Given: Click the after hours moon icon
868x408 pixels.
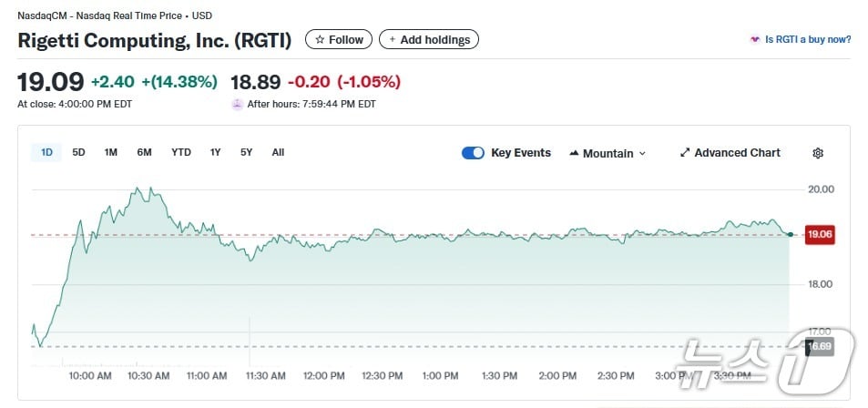Looking at the screenshot, I should [x=238, y=105].
